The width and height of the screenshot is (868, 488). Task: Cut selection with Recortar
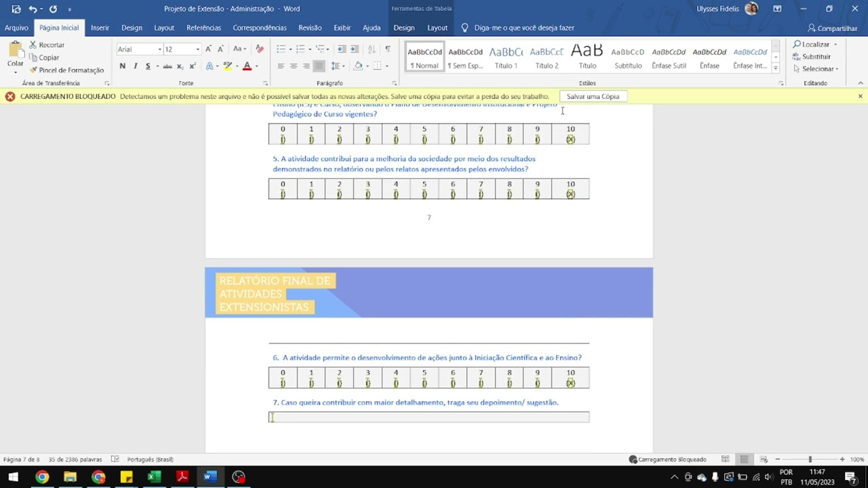click(47, 45)
